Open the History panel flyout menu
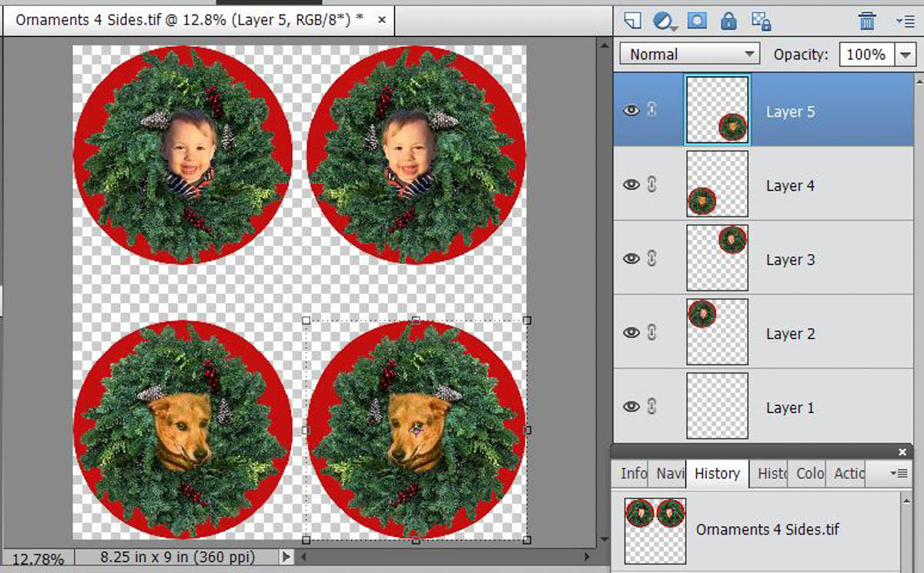924x573 pixels. point(898,474)
